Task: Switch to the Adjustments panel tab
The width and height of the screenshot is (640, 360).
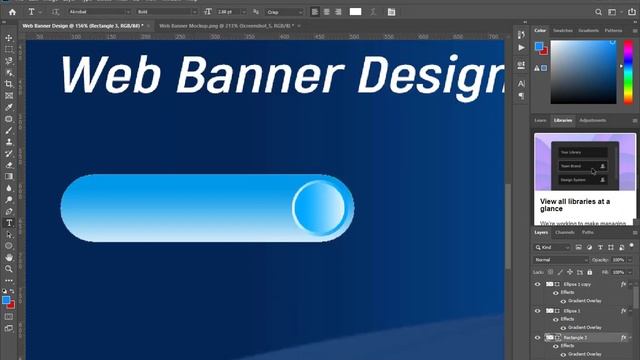Action: click(x=592, y=120)
